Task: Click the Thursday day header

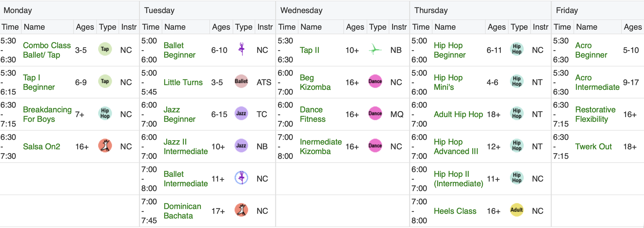Action: tap(431, 10)
